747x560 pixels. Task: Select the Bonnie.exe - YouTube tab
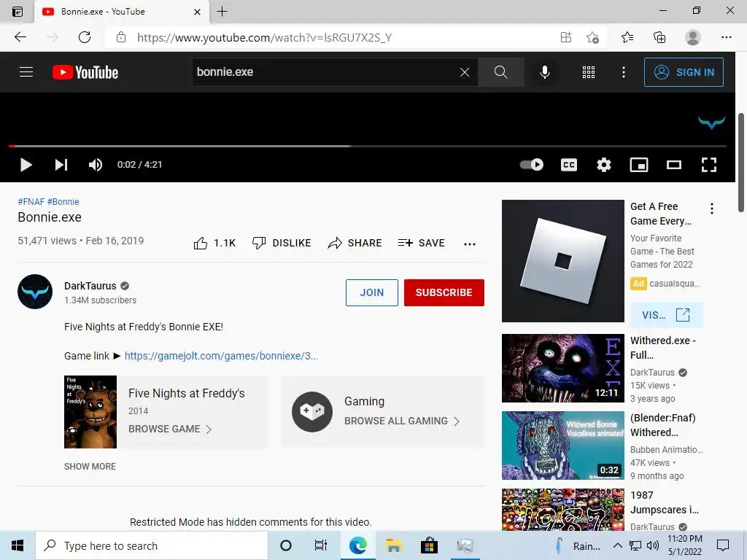tap(122, 12)
